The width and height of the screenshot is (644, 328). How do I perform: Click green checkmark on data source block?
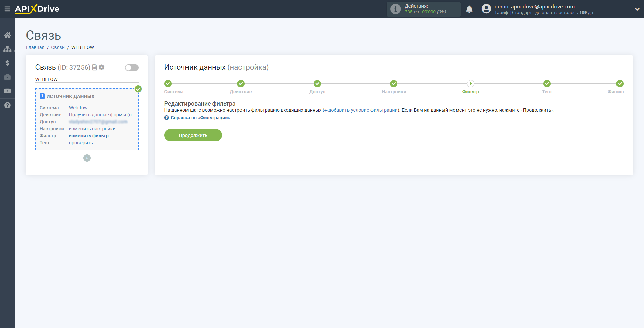pyautogui.click(x=138, y=89)
